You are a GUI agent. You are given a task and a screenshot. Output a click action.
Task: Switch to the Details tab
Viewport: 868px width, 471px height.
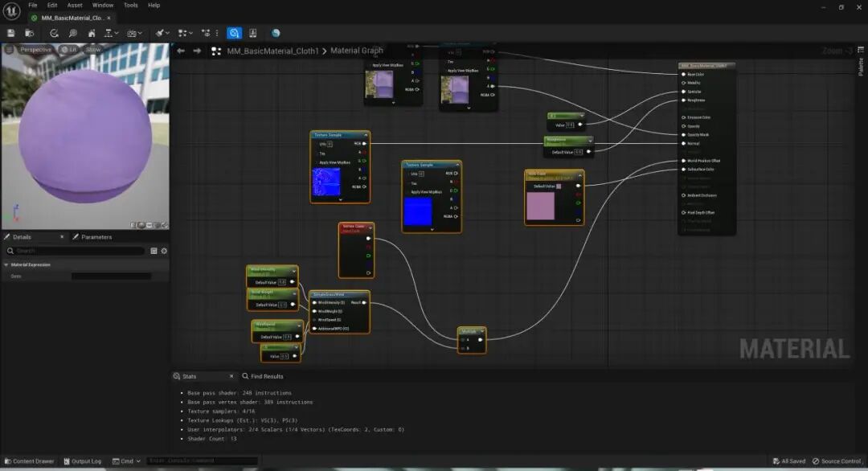[23, 237]
